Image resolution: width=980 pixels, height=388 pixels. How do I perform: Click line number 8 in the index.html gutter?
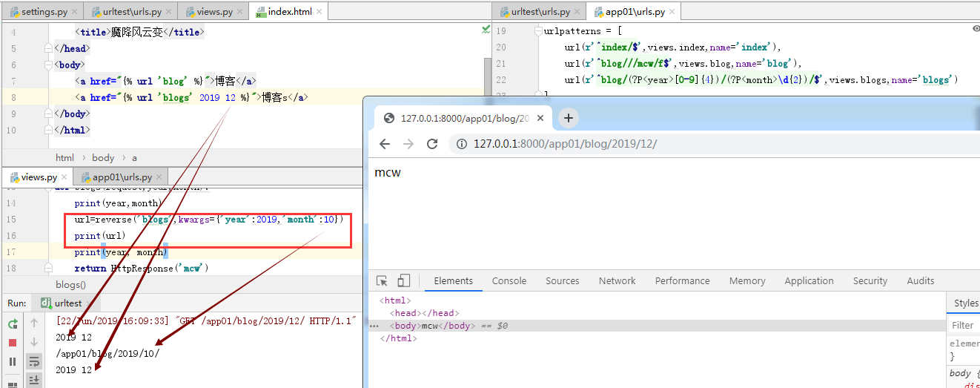(13, 97)
